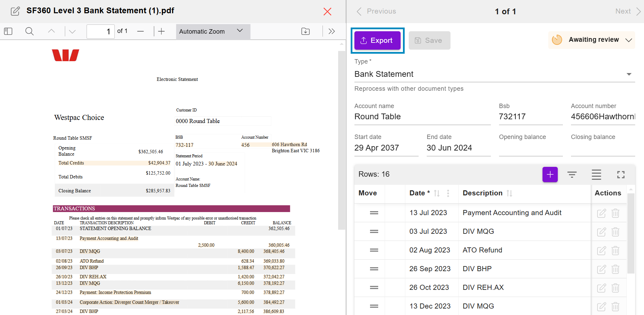Sort by the Description column arrows
The height and width of the screenshot is (315, 644).
point(509,193)
